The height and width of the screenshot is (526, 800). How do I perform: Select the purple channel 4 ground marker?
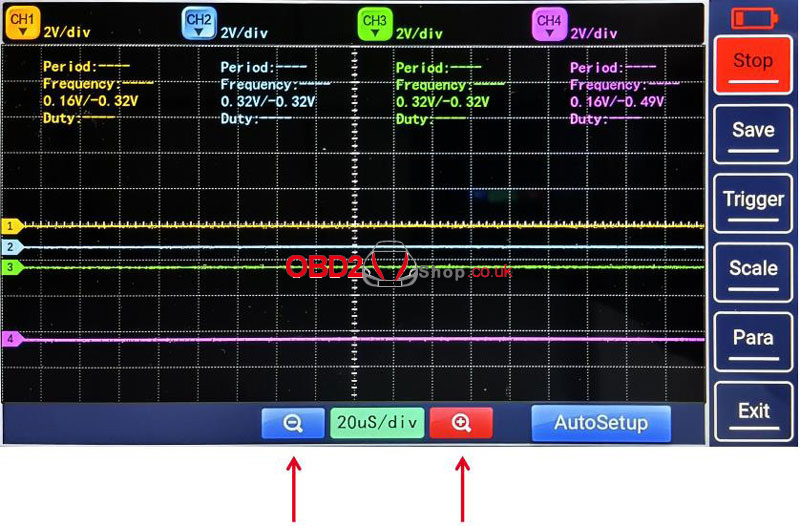11,339
